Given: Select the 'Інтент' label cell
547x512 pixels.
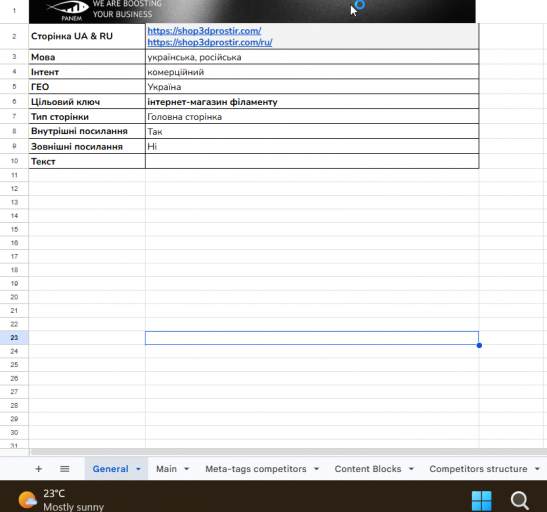Looking at the screenshot, I should coord(87,72).
